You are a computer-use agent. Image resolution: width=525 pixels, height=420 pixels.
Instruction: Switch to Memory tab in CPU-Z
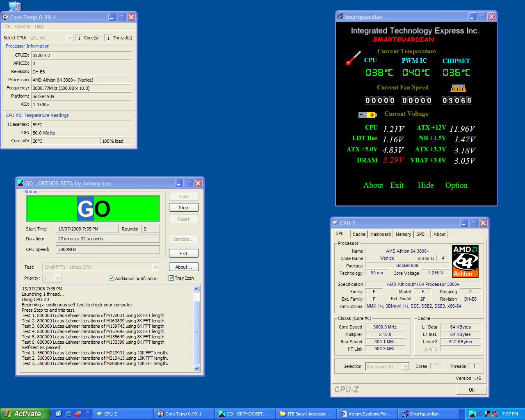403,234
